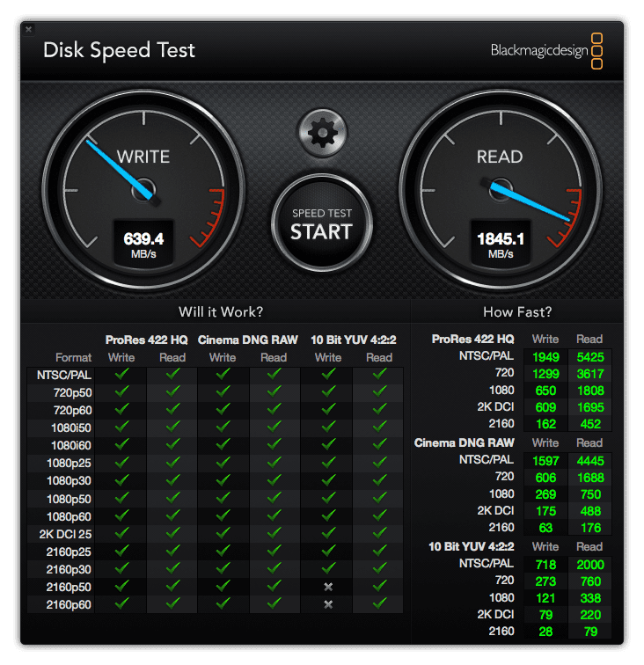Select the 720p60 format row label
644x665 pixels.
(72, 411)
